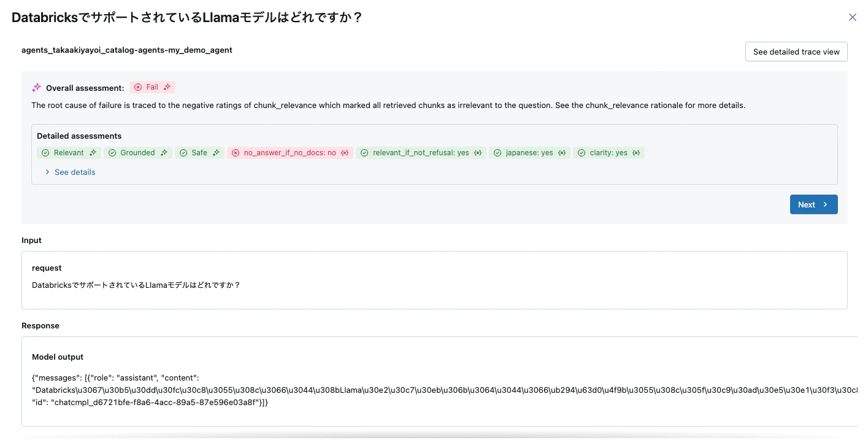Select the relevant_if_not_refusal: yes tag

(x=421, y=153)
